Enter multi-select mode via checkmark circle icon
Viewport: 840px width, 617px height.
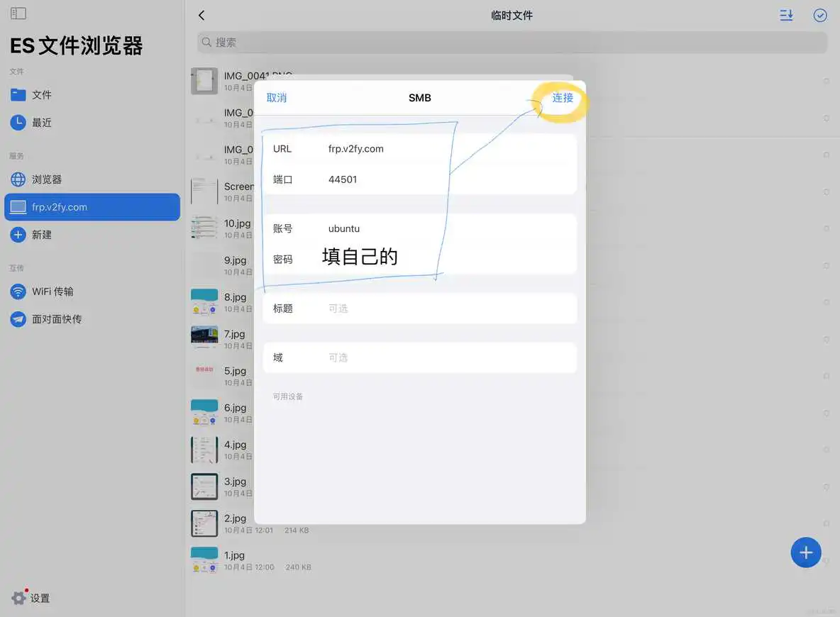click(820, 15)
